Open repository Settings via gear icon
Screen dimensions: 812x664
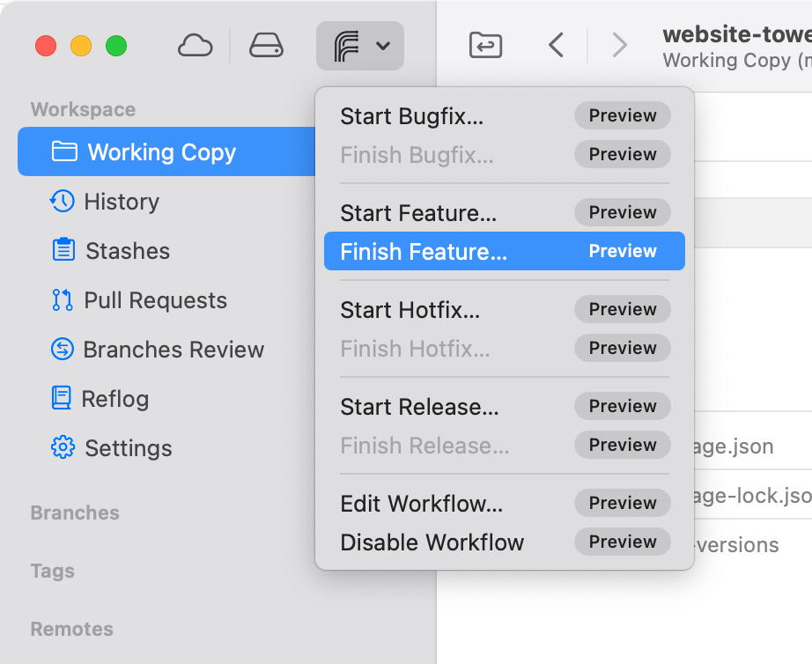[x=61, y=448]
